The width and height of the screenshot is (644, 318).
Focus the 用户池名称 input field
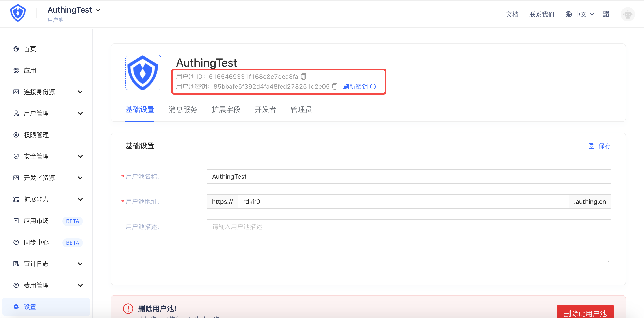pos(409,176)
